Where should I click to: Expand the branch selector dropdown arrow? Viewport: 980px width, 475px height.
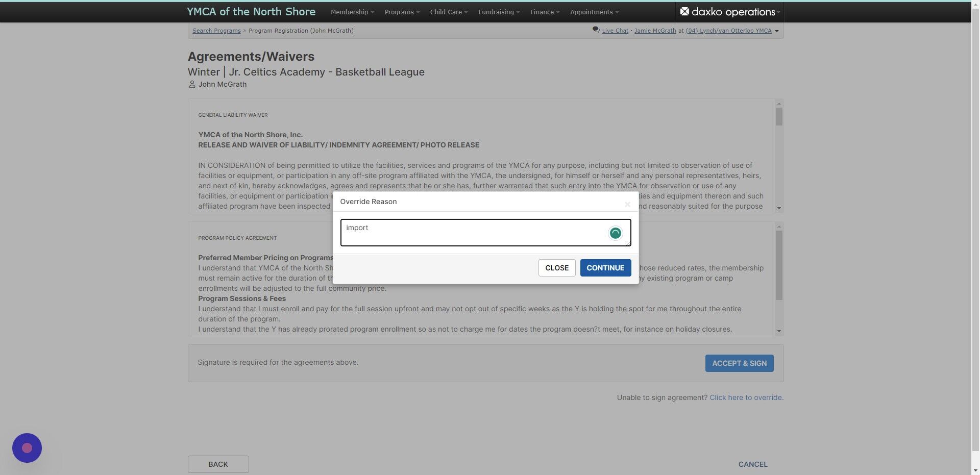click(x=777, y=31)
